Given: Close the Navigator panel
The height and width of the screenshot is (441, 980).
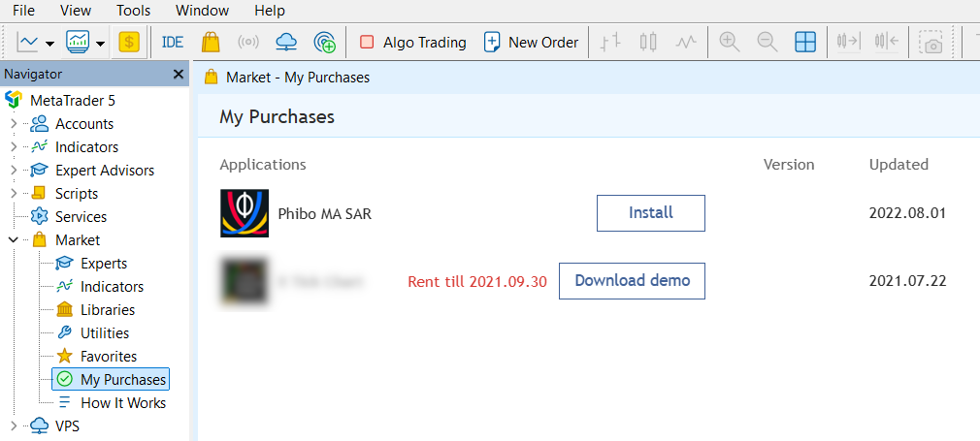Looking at the screenshot, I should tap(179, 74).
